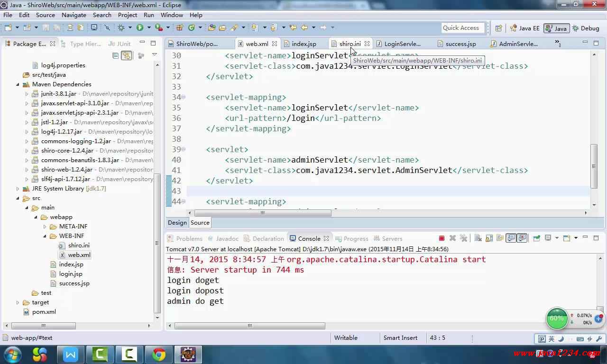The image size is (607, 364).
Task: Click Remove All Terminated Launches icon
Action: coord(463,238)
